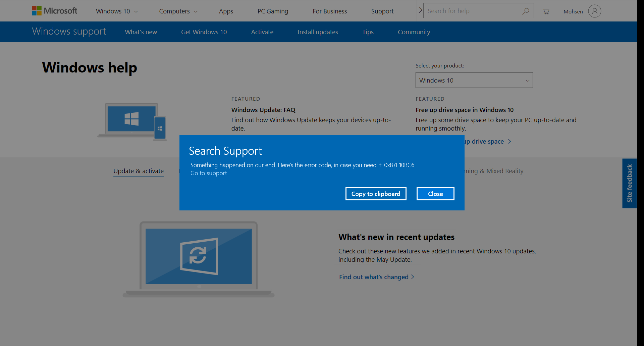Go to the Community section
644x346 pixels.
(414, 32)
